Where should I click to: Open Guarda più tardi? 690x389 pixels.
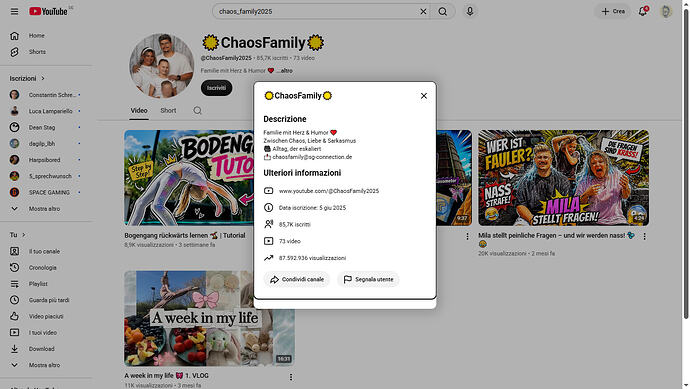point(46,300)
